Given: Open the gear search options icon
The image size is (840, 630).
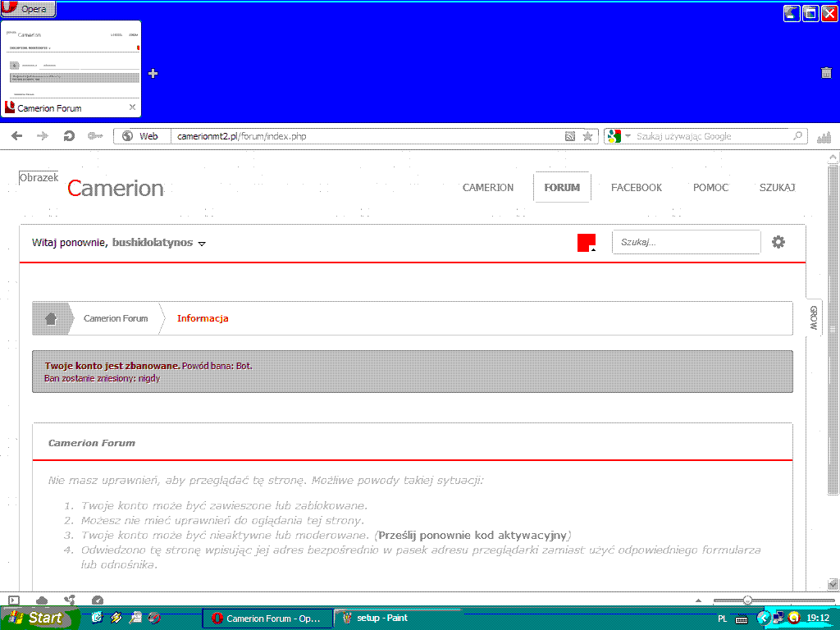Looking at the screenshot, I should 778,242.
